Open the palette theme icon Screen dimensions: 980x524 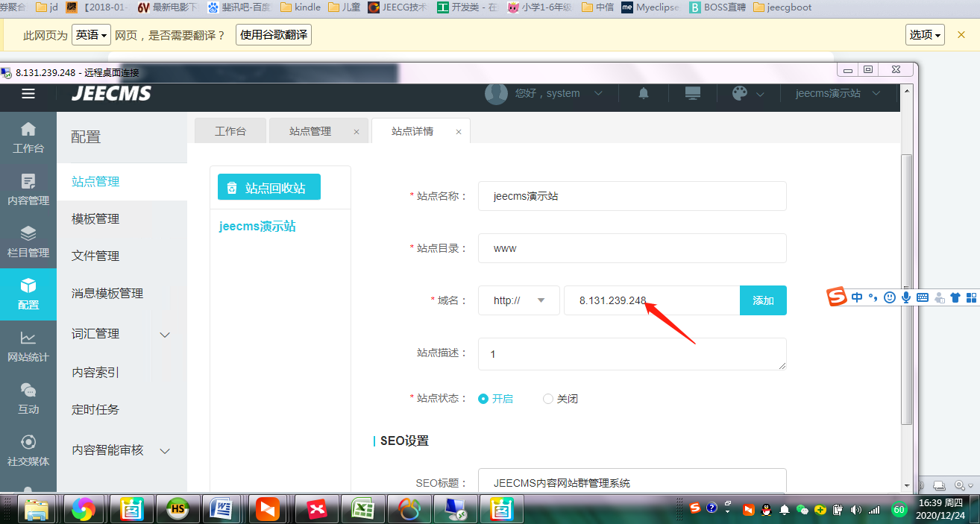click(x=739, y=93)
